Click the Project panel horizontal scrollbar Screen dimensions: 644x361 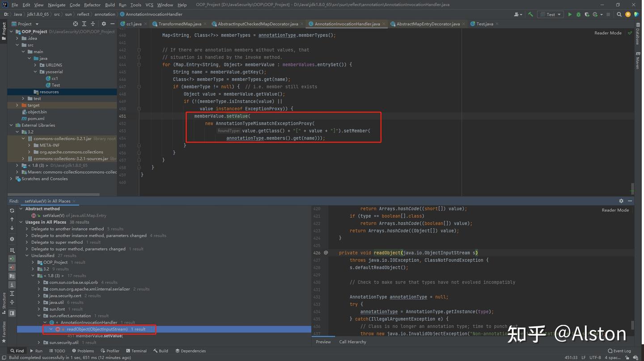54,195
